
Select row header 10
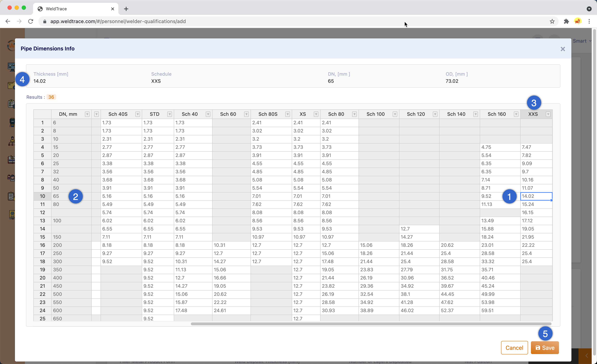coord(42,196)
